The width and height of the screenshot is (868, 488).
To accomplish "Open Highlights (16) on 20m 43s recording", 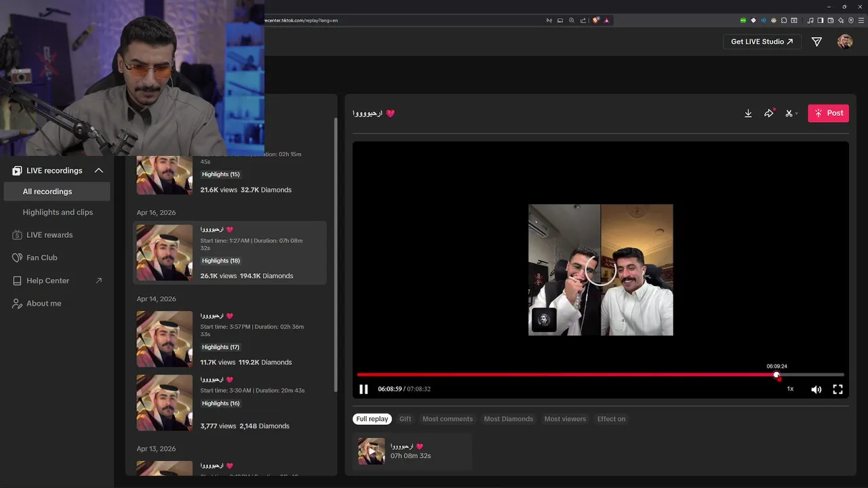I will point(220,403).
